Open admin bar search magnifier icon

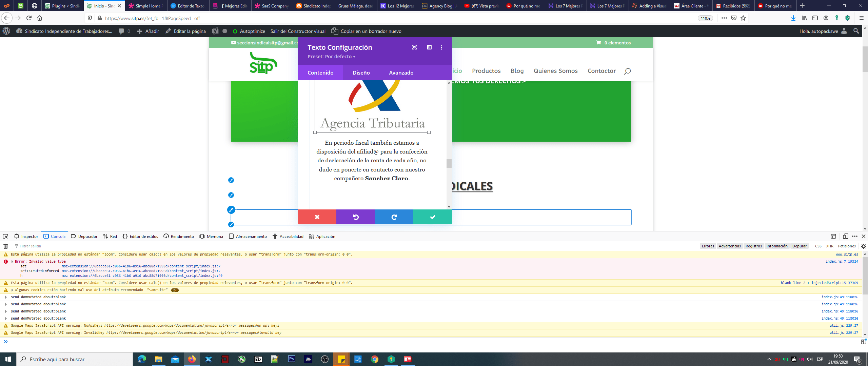[x=856, y=31]
